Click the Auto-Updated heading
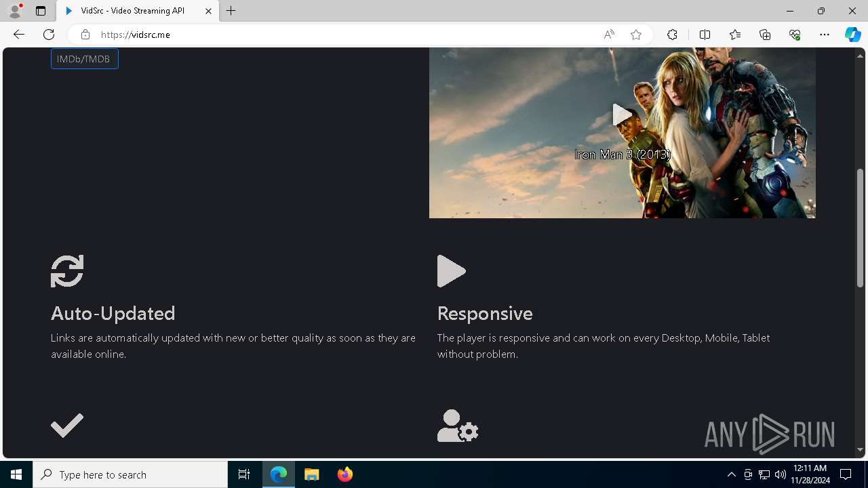The image size is (868, 488). pos(113,313)
